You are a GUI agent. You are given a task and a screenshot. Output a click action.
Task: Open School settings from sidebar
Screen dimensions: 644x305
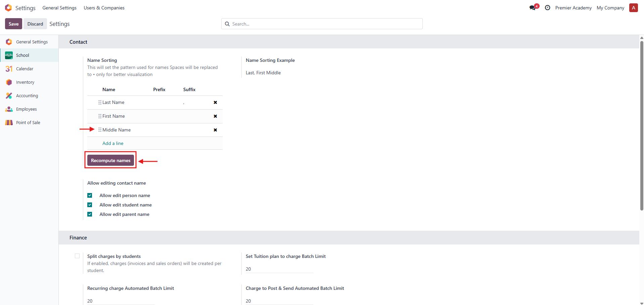(x=22, y=55)
